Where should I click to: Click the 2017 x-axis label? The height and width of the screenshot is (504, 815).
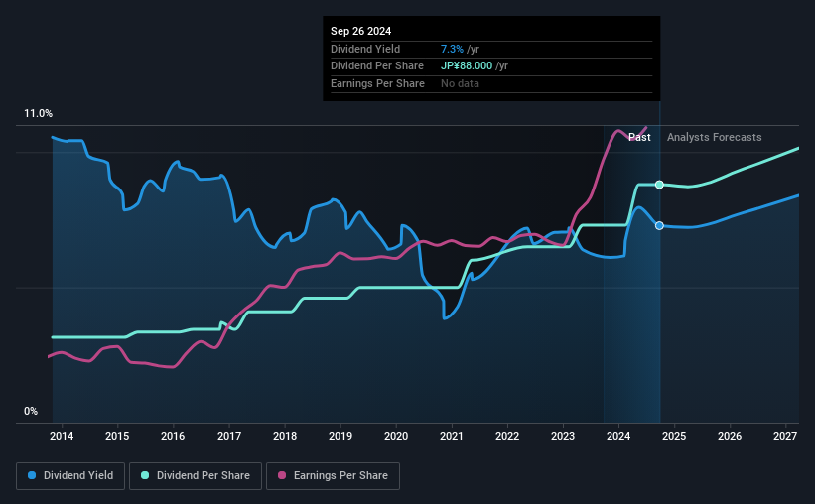(x=229, y=436)
